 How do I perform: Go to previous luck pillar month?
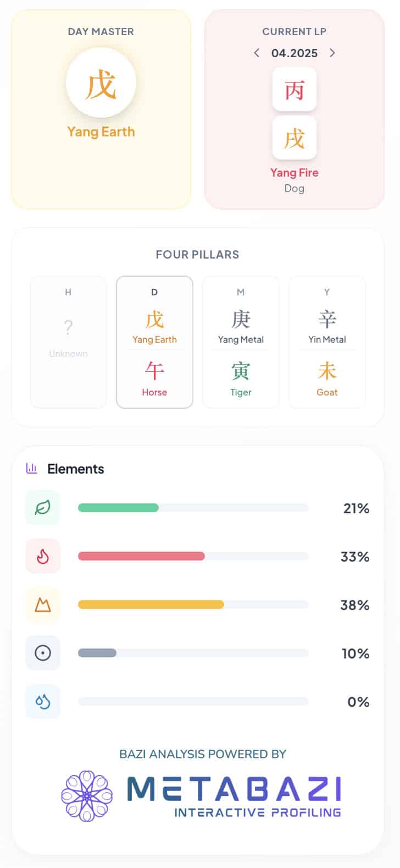click(x=257, y=53)
